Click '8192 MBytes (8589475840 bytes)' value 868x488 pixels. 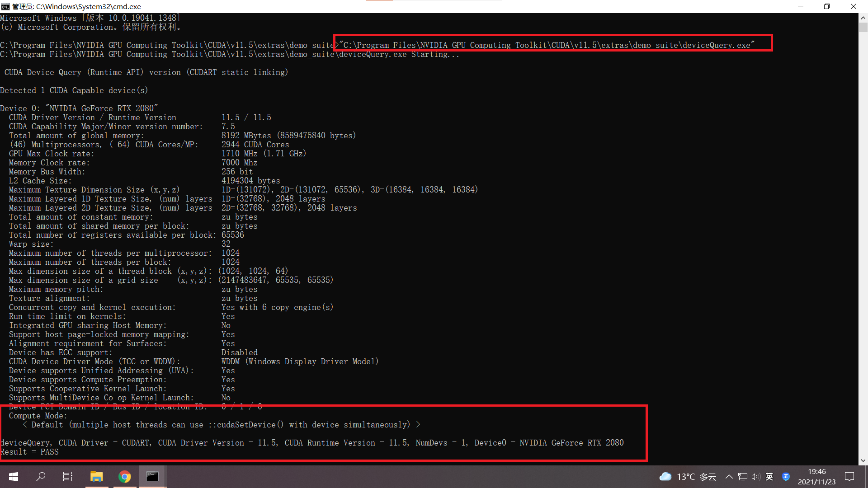coord(288,136)
